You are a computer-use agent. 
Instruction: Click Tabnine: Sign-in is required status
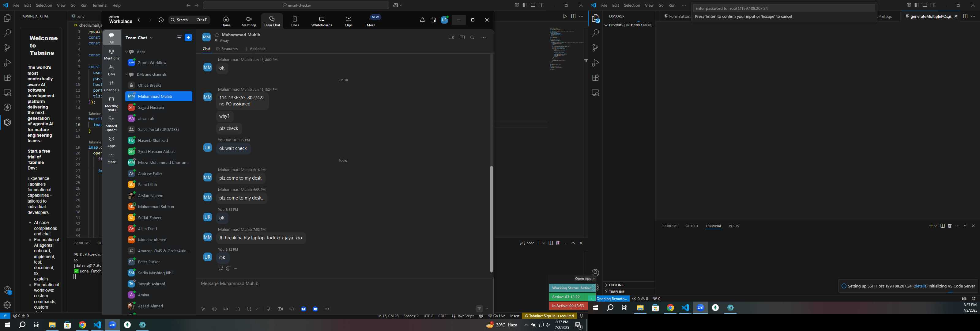(x=549, y=316)
